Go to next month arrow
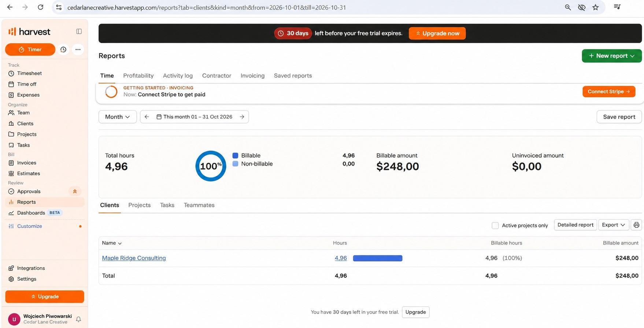 (242, 117)
